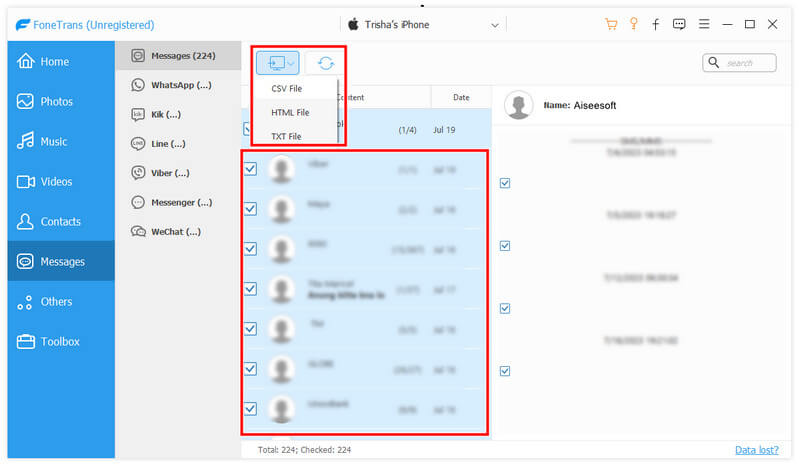
Task: Uncheck the sixth blurred conversation checkbox
Action: click(251, 368)
